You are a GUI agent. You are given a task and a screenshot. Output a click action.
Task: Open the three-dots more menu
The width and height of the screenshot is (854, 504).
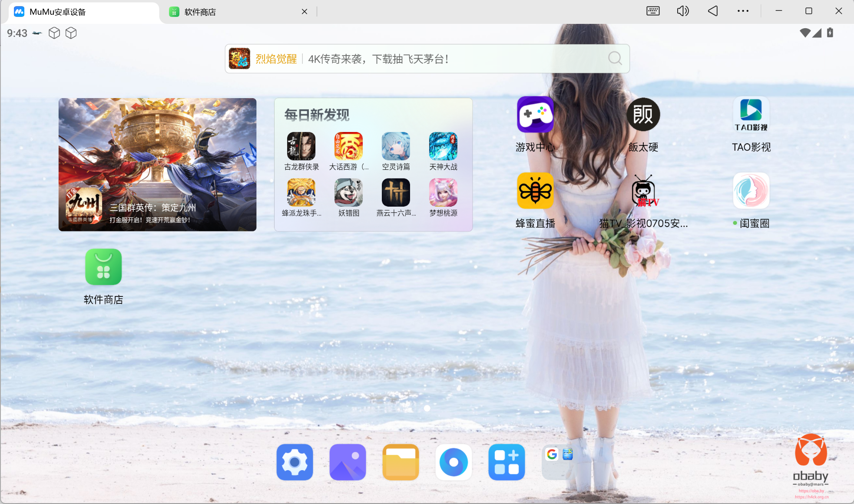[743, 11]
